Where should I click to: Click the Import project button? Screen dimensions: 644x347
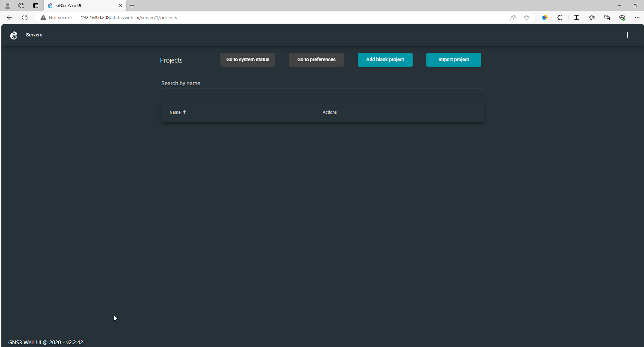pos(453,60)
